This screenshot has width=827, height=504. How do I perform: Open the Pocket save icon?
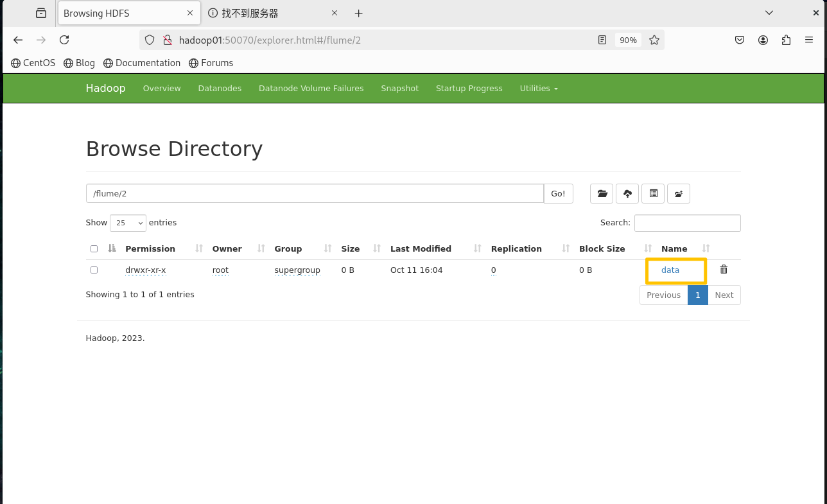tap(740, 40)
